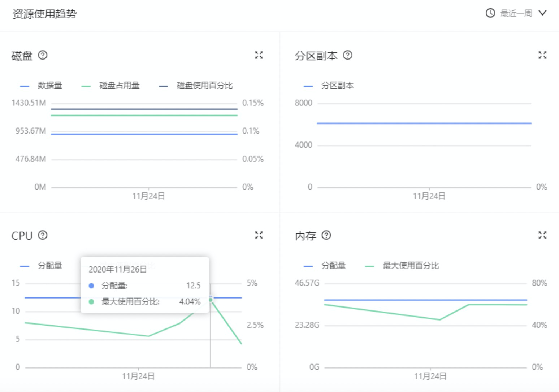Open help icon next to 内存 title
This screenshot has height=392, width=559.
point(326,235)
